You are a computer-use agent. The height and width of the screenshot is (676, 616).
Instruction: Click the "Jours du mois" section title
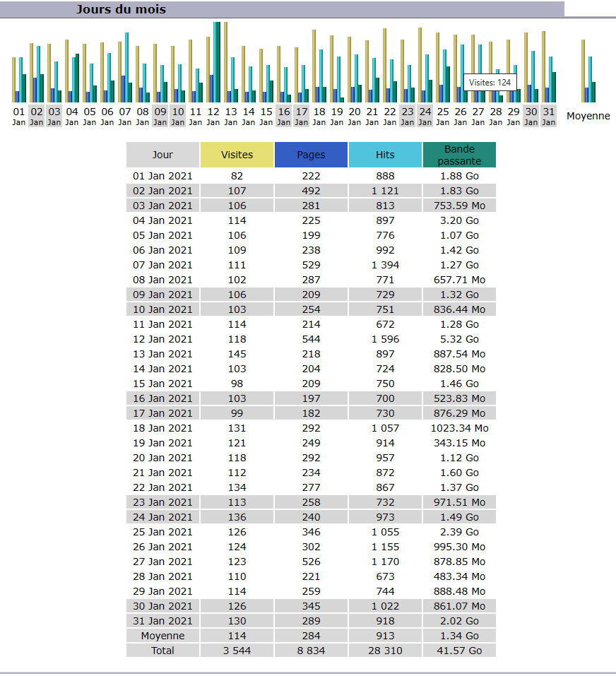[x=121, y=9]
